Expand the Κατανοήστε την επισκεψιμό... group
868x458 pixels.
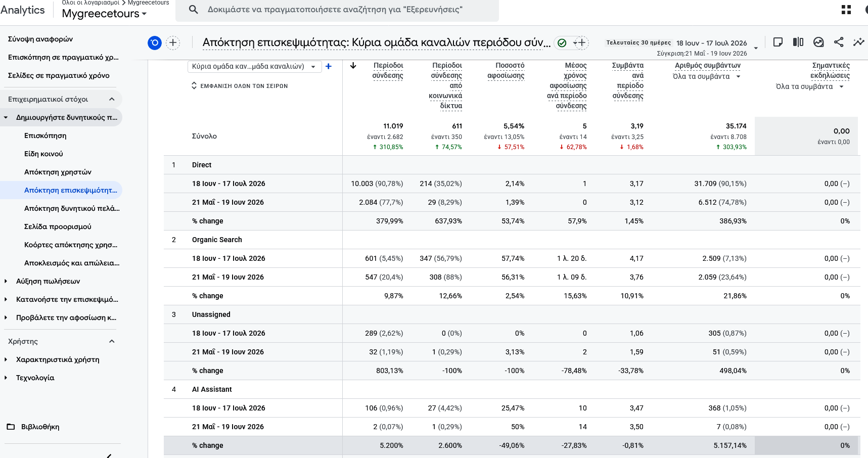pyautogui.click(x=6, y=299)
